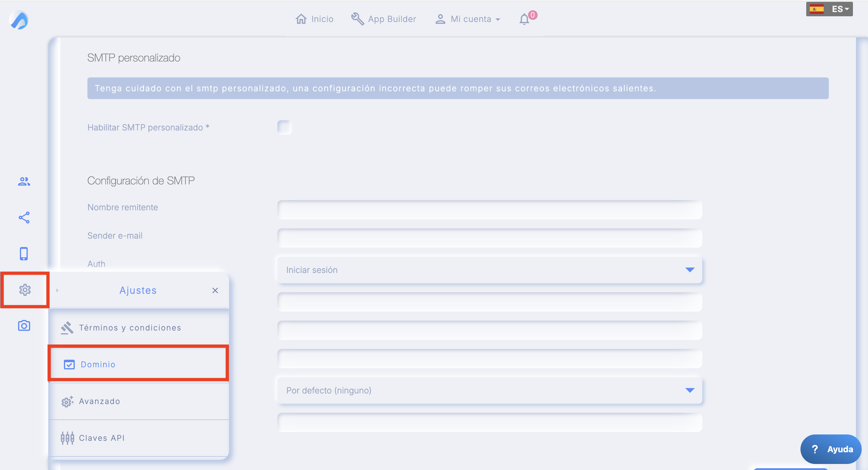Click the Configuración de SMTP heading
The image size is (868, 470).
(x=141, y=180)
